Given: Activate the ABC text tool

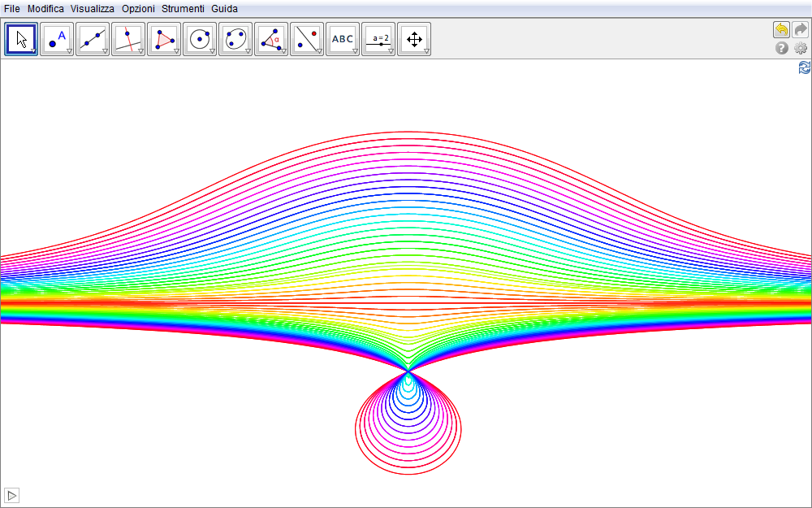Looking at the screenshot, I should click(343, 38).
